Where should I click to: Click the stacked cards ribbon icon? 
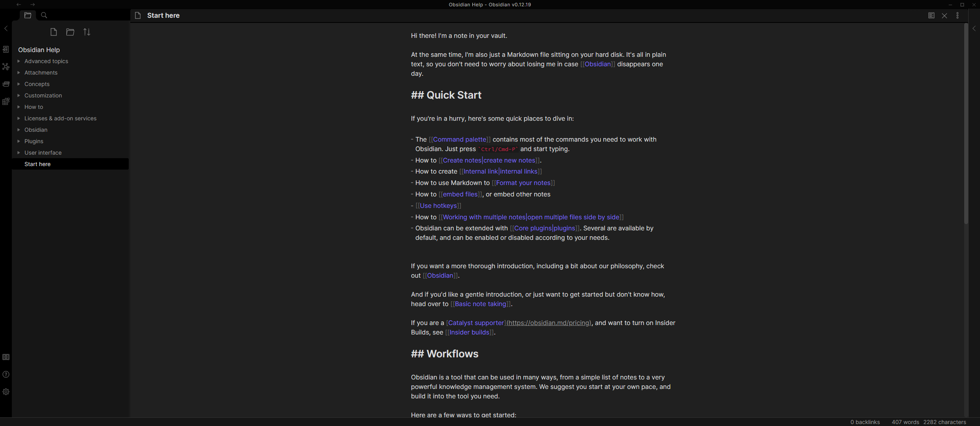[6, 84]
